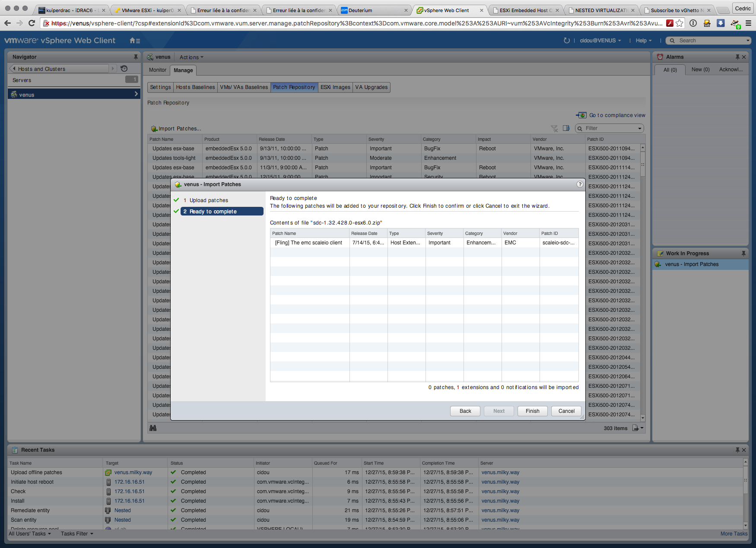This screenshot has height=548, width=756.
Task: Pin the Work In Progress panel
Action: [743, 253]
